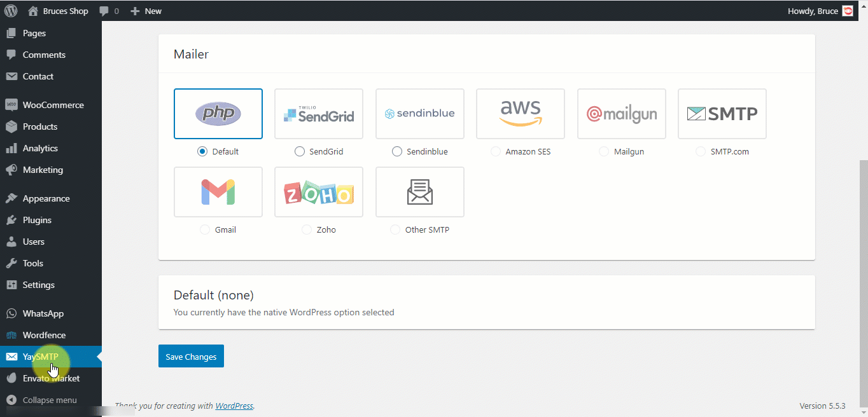Choose the Amazon SES radio button
The width and height of the screenshot is (868, 417).
pyautogui.click(x=496, y=151)
